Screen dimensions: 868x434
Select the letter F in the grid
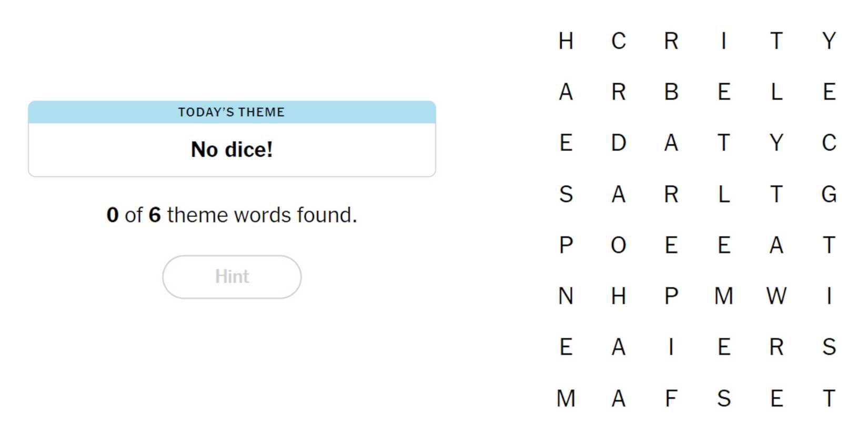[x=671, y=398]
